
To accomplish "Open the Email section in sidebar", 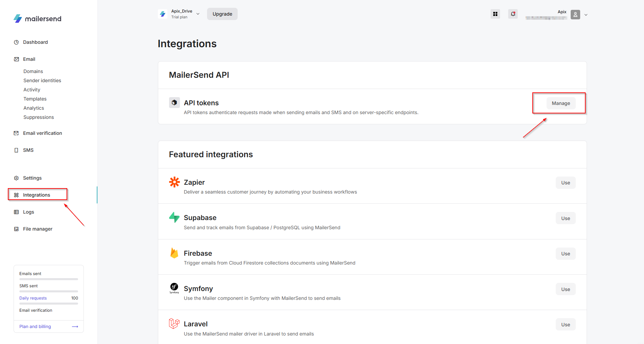I will pos(29,59).
